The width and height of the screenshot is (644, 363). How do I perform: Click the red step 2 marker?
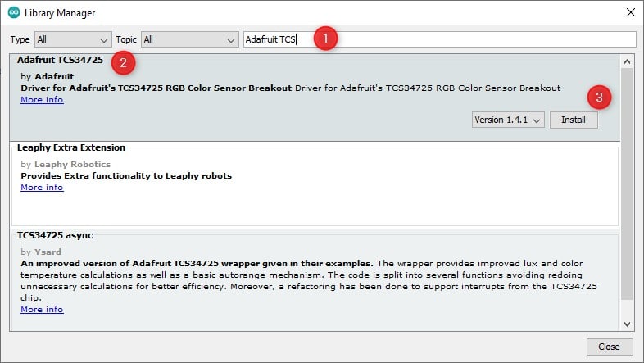coord(124,62)
